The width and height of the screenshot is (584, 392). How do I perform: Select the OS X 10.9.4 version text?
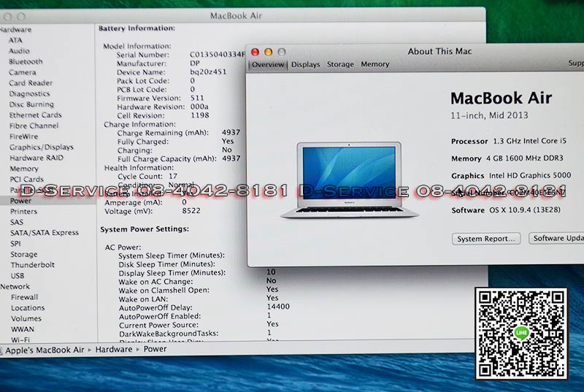(x=525, y=210)
